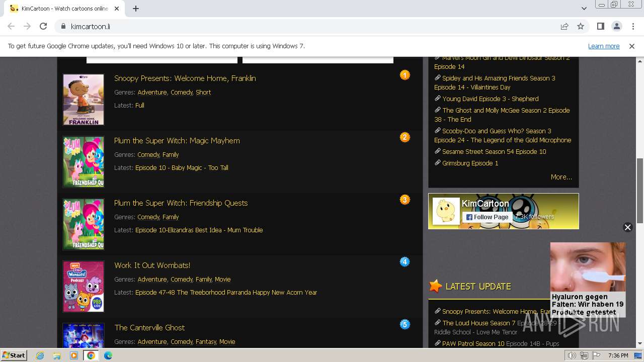Open Young David Episode 3 - Shepherd
Viewport: 644px width, 362px height.
coord(490,99)
